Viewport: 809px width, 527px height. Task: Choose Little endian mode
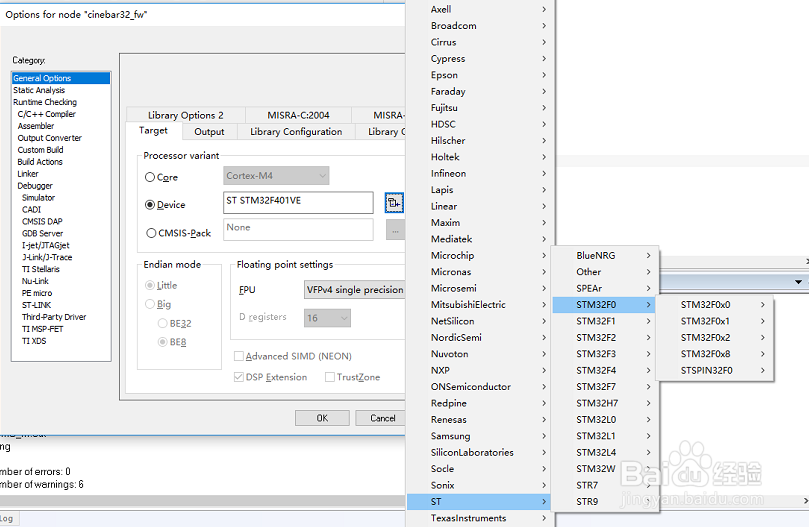coord(150,285)
